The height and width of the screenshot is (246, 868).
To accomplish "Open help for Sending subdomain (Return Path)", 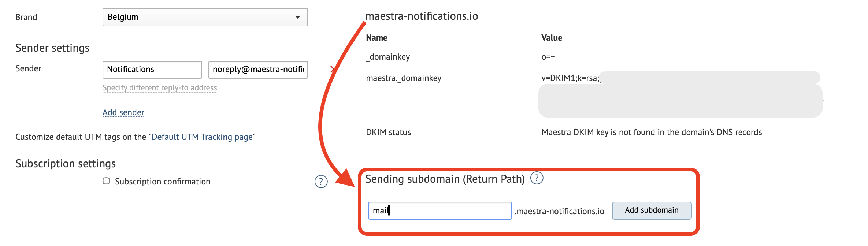I will (537, 178).
